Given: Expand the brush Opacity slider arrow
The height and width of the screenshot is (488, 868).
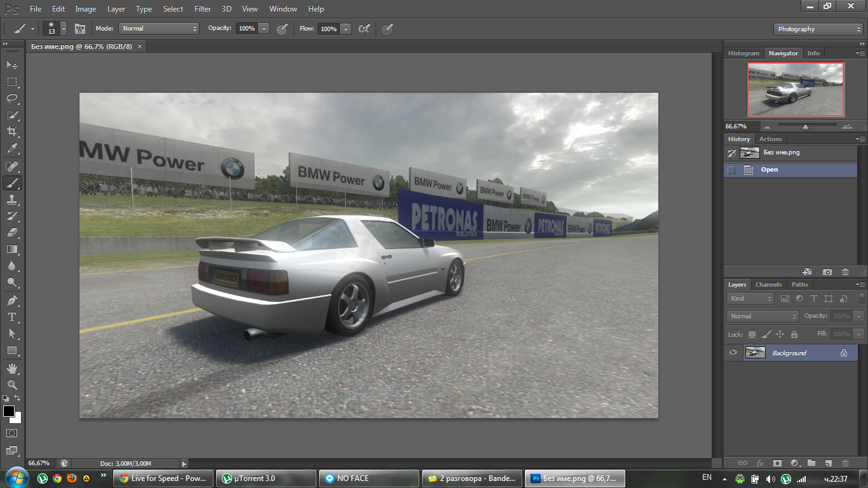Looking at the screenshot, I should tap(264, 29).
